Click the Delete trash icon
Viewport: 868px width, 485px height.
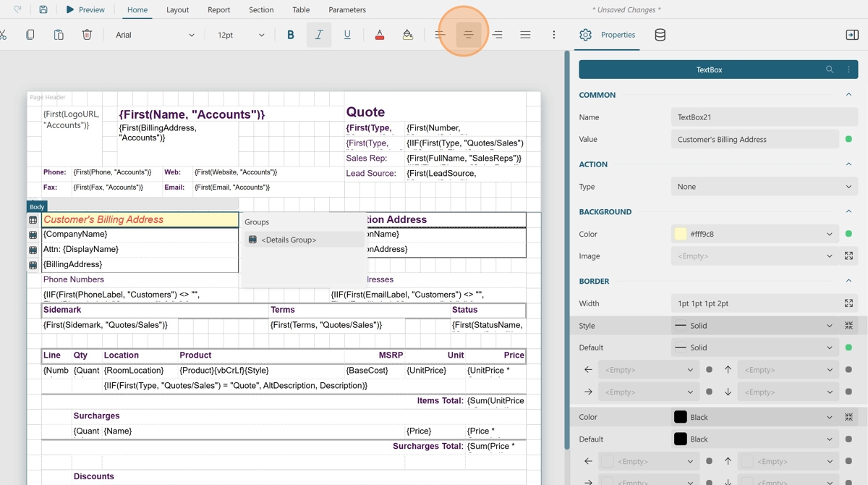coord(87,35)
